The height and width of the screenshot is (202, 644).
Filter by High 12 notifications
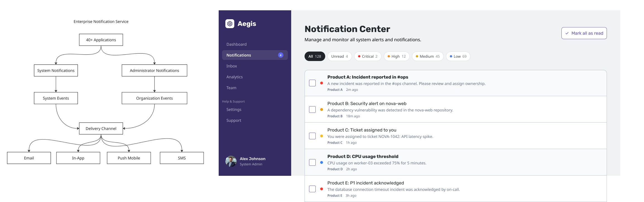click(x=397, y=56)
